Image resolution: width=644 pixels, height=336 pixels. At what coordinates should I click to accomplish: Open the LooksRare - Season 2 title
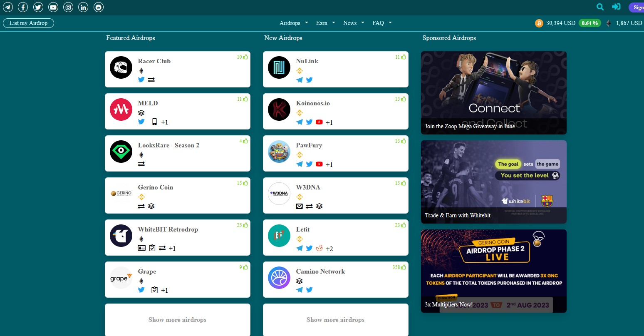[168, 145]
